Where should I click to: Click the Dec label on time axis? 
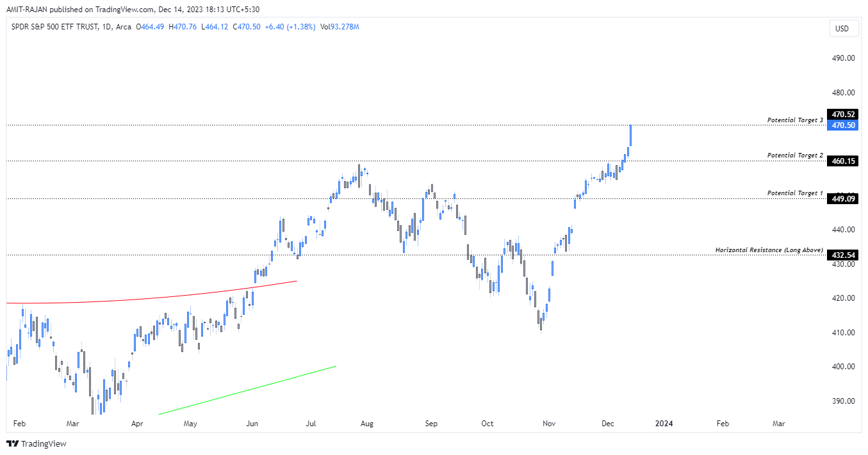[x=609, y=424]
